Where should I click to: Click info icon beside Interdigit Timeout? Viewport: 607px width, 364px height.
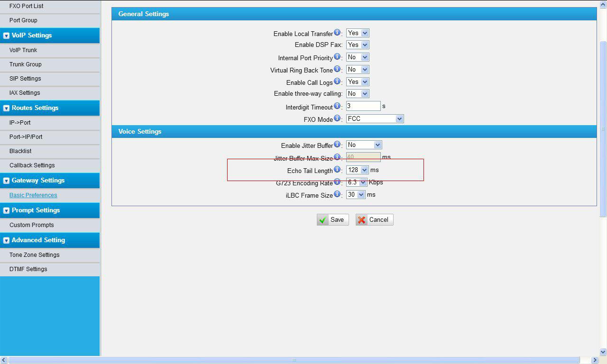pos(337,106)
